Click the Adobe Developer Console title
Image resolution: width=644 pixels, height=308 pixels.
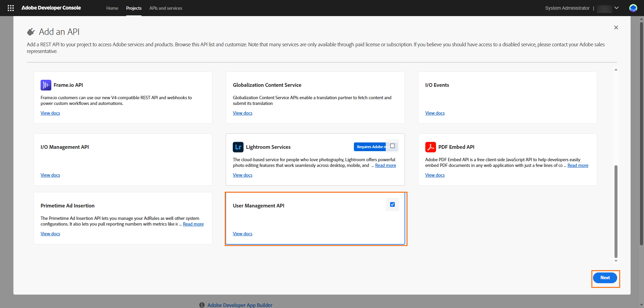pos(51,8)
